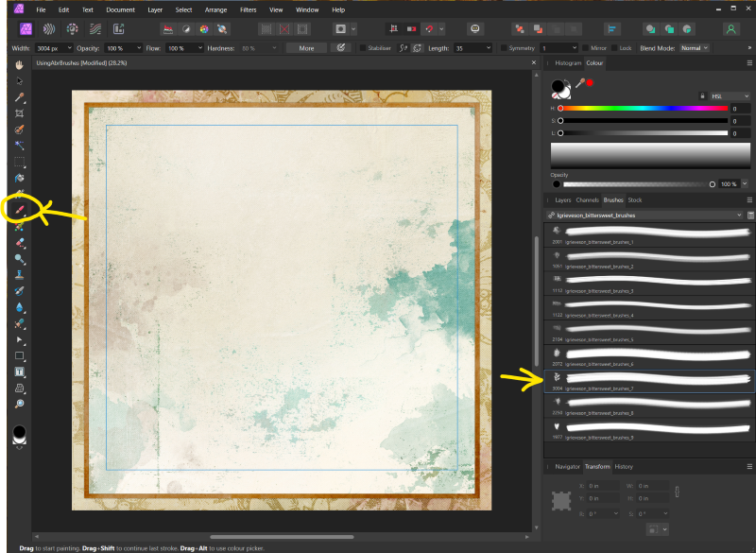Choose the Erase Brush tool
Image resolution: width=756 pixels, height=553 pixels.
19,243
